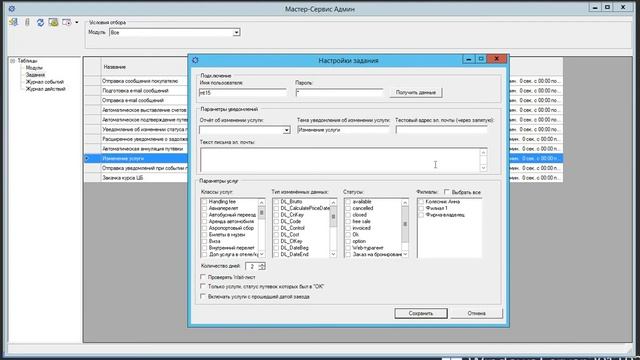The image size is (640, 360).
Task: Click email text area scroll up arrow
Action: 483,152
